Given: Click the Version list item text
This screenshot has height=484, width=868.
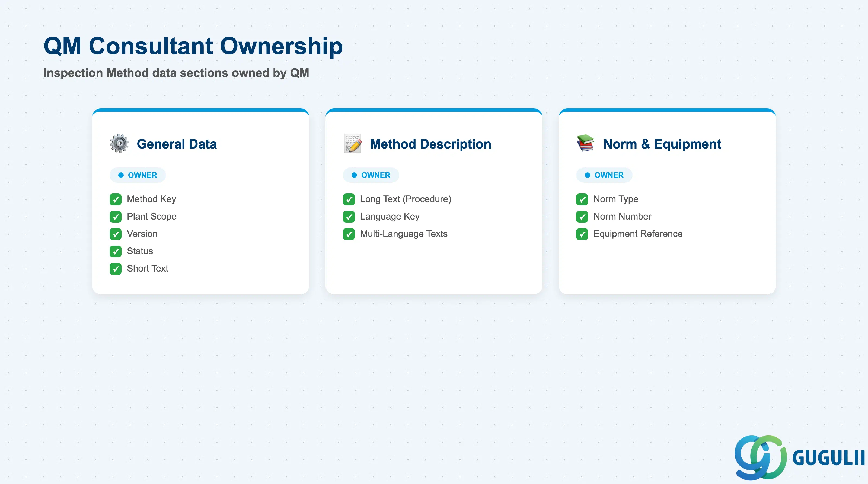Looking at the screenshot, I should 142,234.
